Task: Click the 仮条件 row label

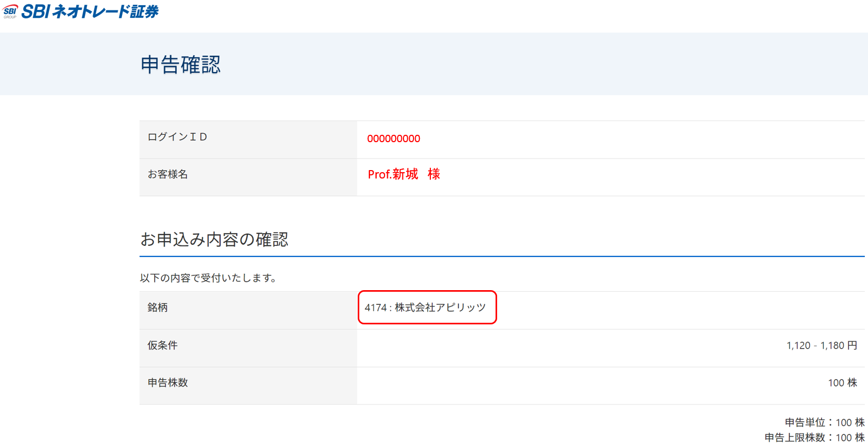Action: coord(248,348)
